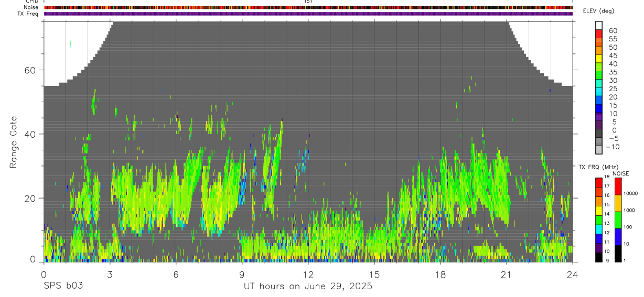This screenshot has height=297, width=644.
Task: Click the "21" tick label on the UT axis
Action: [x=506, y=274]
